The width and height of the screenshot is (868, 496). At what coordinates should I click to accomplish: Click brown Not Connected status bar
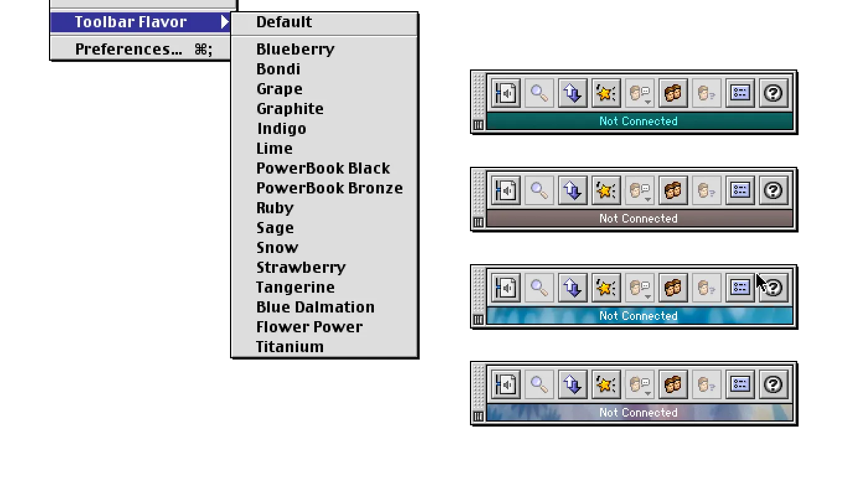(x=639, y=219)
